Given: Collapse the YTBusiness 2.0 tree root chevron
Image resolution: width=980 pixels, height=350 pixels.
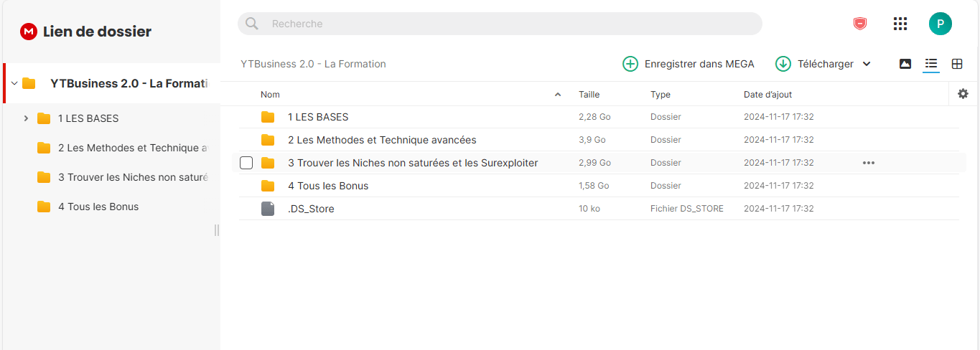Looking at the screenshot, I should pos(14,83).
